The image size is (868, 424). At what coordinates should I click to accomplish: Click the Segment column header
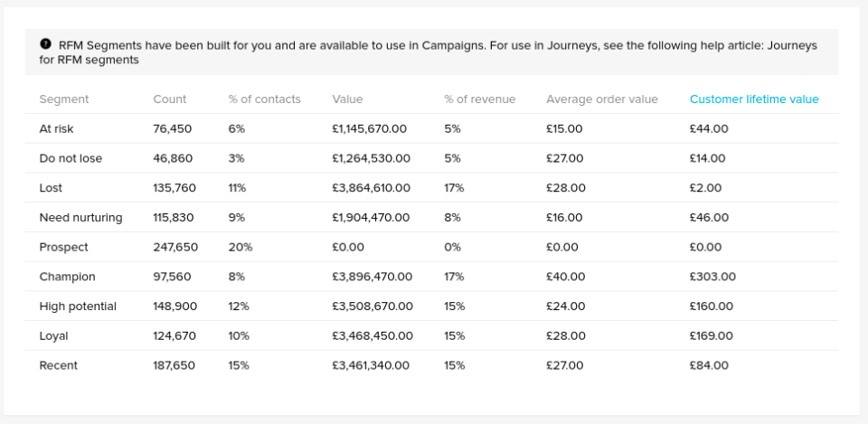coord(64,99)
